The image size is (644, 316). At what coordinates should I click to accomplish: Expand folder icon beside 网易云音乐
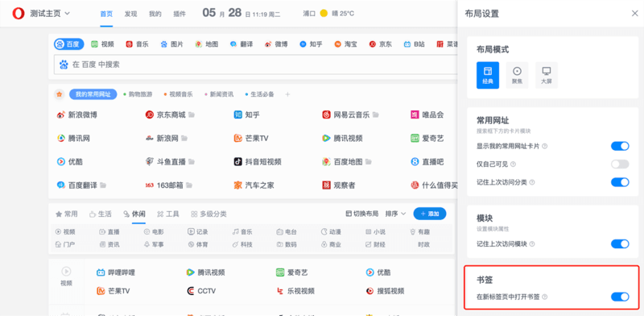click(x=375, y=114)
